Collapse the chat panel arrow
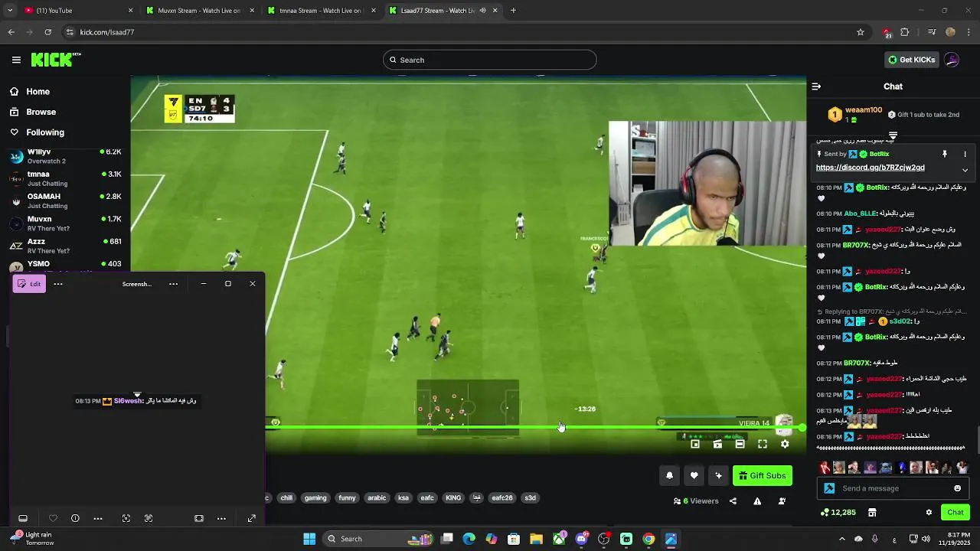The image size is (980, 551). [x=816, y=86]
